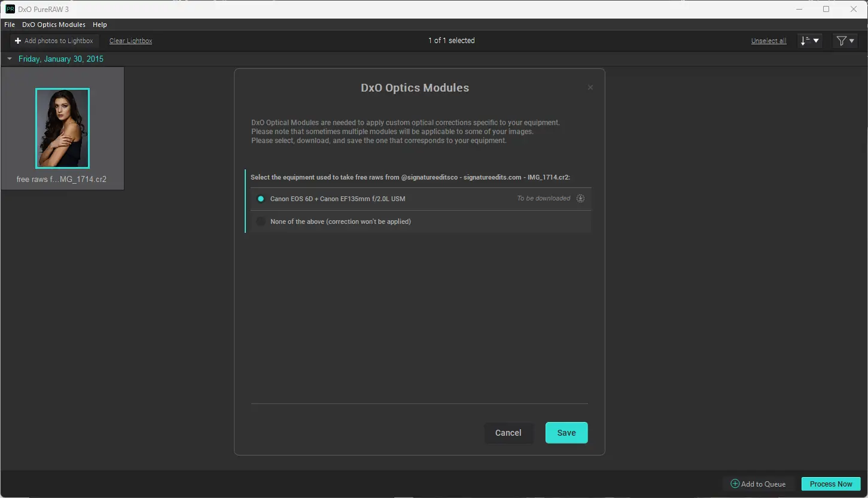Image resolution: width=868 pixels, height=498 pixels.
Task: Click the Process Now button
Action: (831, 484)
